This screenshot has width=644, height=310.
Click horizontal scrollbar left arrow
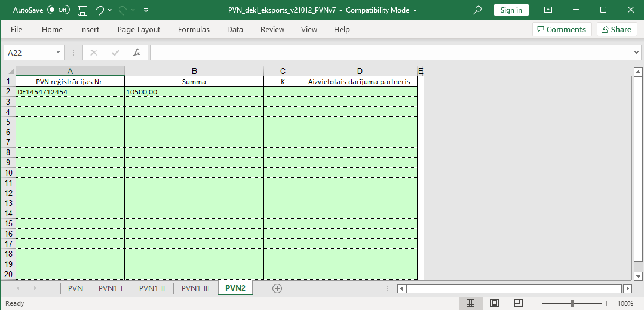[402, 288]
